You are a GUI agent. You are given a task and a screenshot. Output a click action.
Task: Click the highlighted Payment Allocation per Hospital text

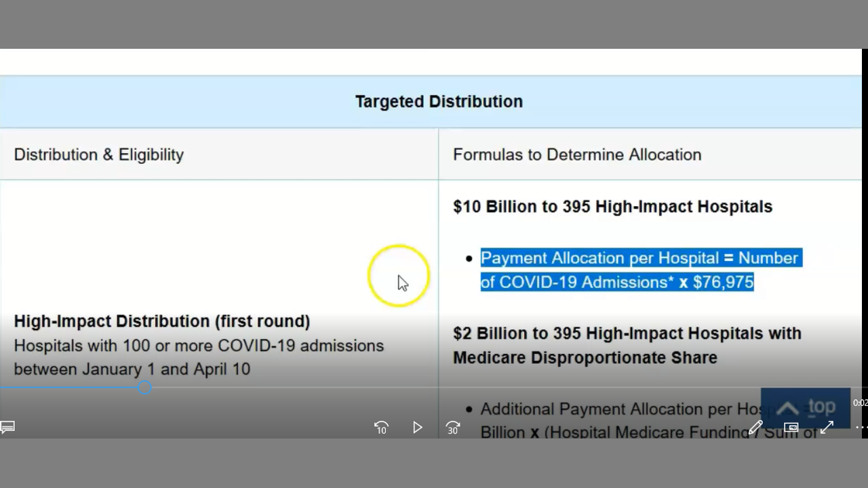coord(639,270)
